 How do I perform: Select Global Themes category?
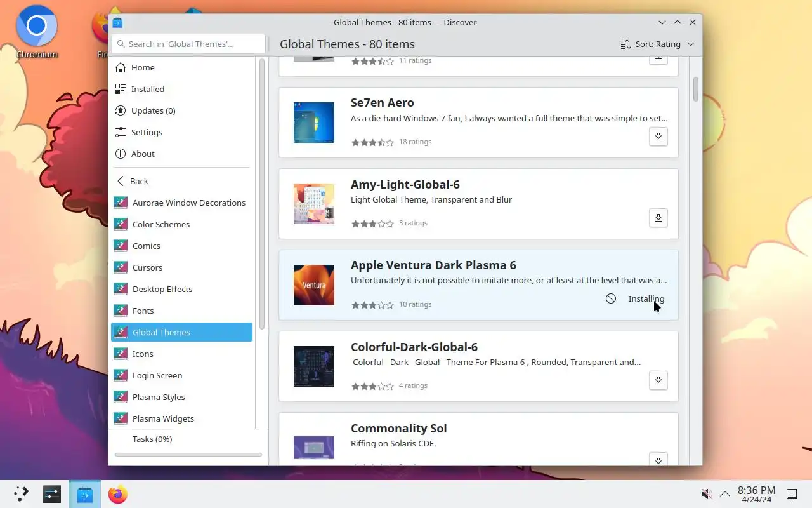[x=182, y=332]
